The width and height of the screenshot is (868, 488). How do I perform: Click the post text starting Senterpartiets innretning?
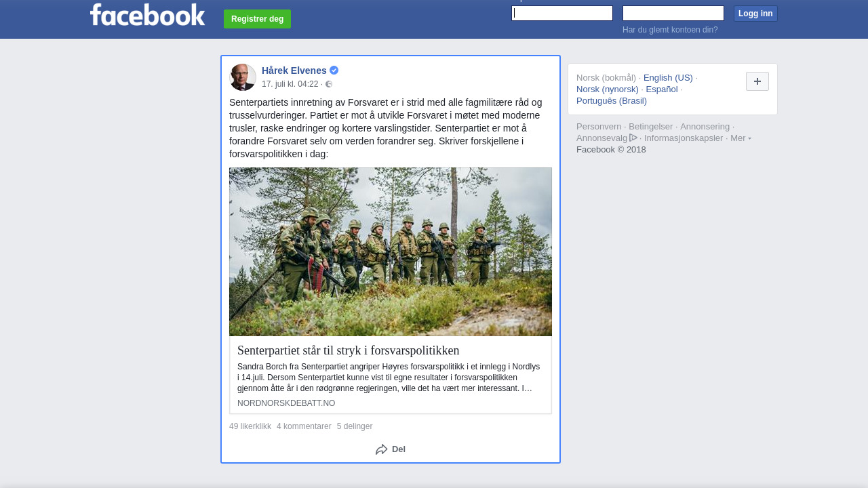(387, 128)
